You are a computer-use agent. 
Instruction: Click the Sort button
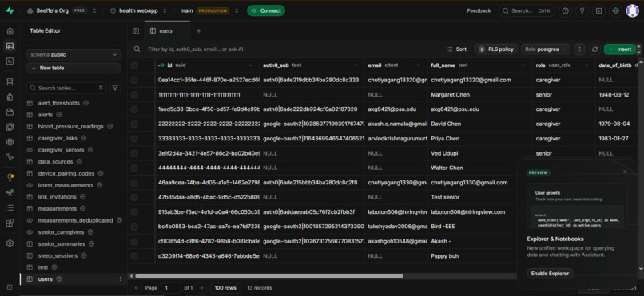click(457, 49)
